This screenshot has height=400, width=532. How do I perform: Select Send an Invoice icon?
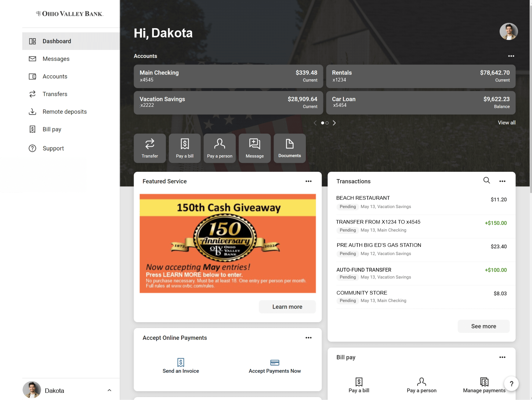(180, 362)
